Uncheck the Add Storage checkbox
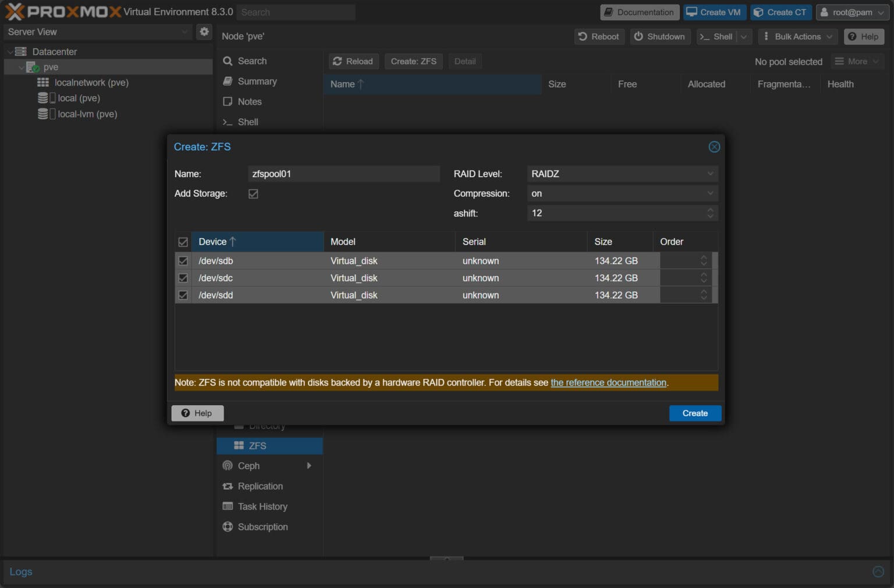894x588 pixels. (253, 193)
